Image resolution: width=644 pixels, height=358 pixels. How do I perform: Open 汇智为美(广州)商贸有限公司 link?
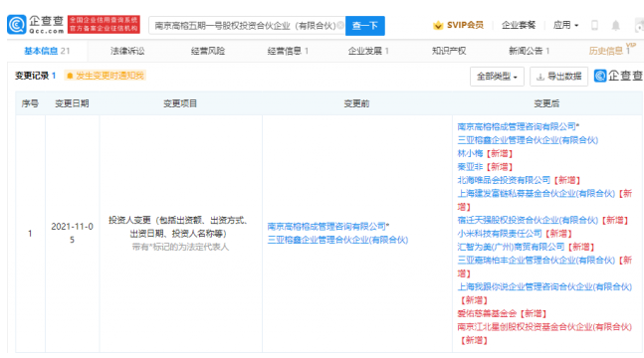point(511,247)
